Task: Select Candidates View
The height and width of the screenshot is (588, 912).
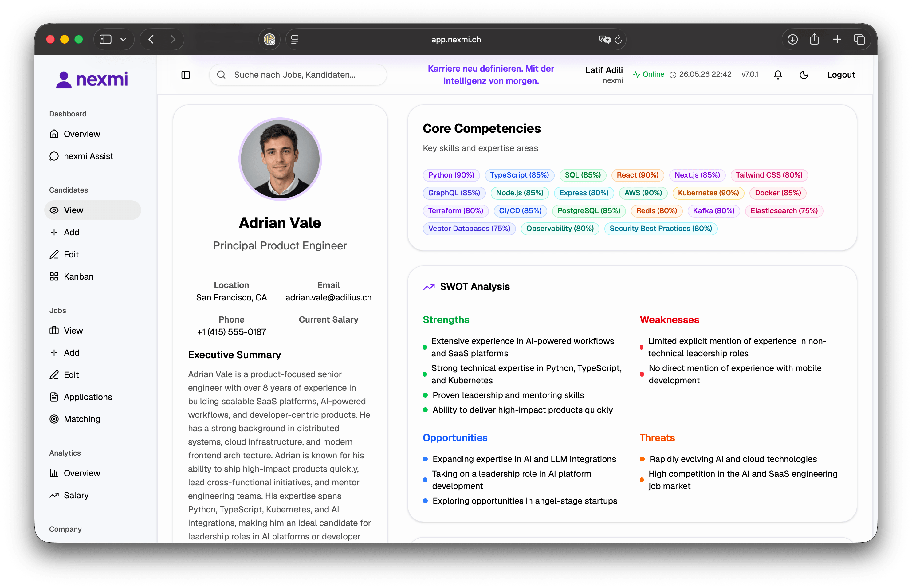Action: point(92,210)
